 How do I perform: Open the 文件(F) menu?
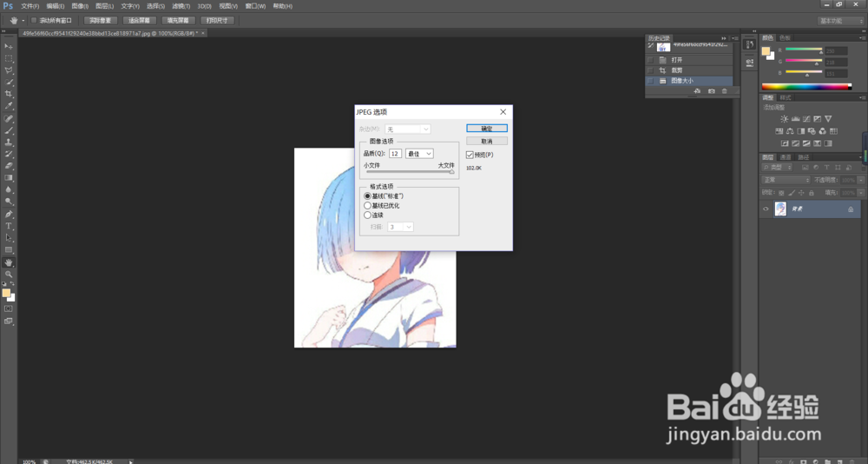coord(30,6)
